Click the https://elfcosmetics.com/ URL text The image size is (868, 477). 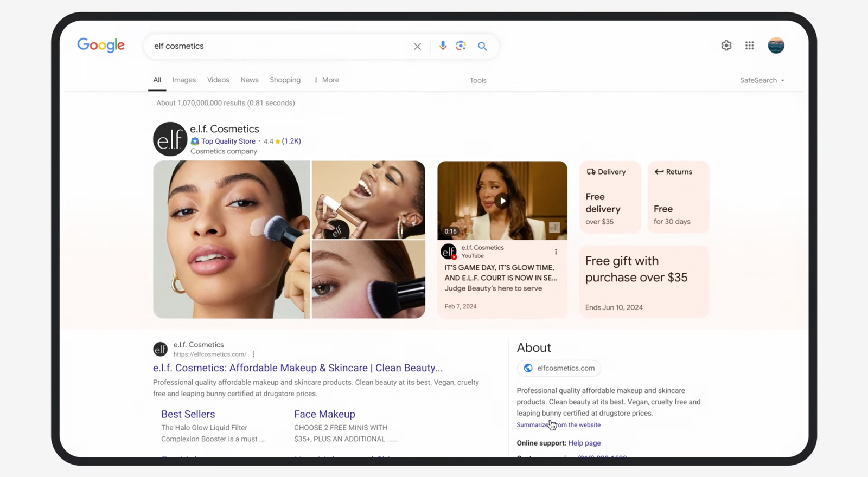click(x=210, y=354)
